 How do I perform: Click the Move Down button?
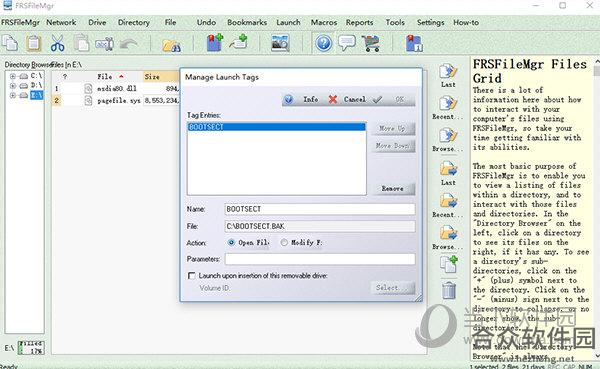[393, 146]
